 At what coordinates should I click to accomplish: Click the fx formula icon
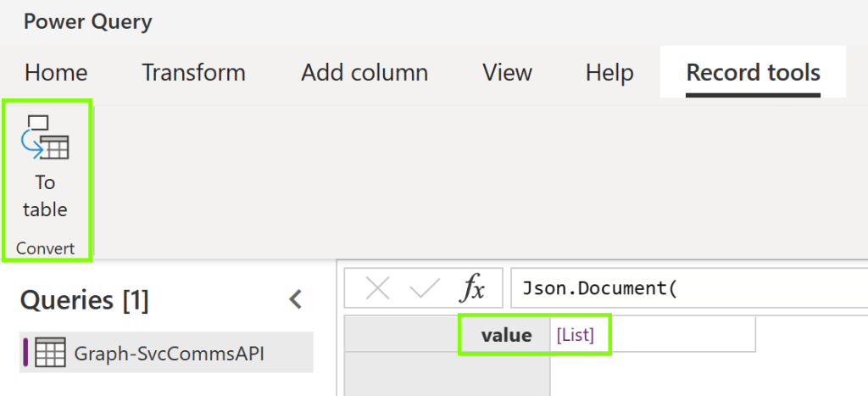point(471,289)
